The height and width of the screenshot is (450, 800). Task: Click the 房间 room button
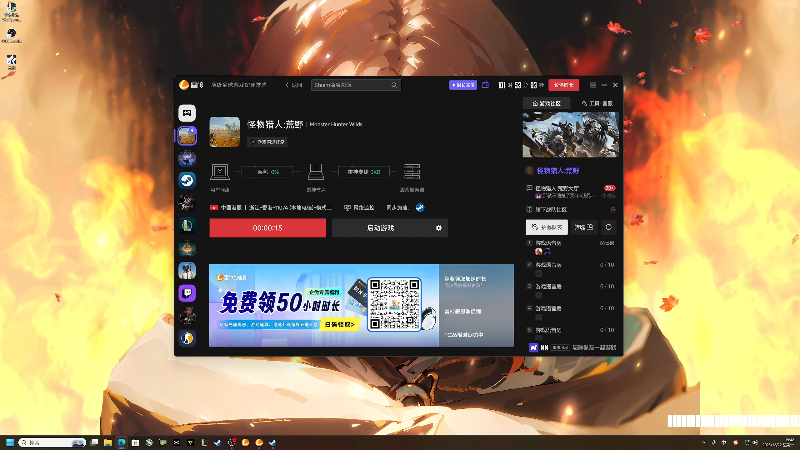point(584,227)
